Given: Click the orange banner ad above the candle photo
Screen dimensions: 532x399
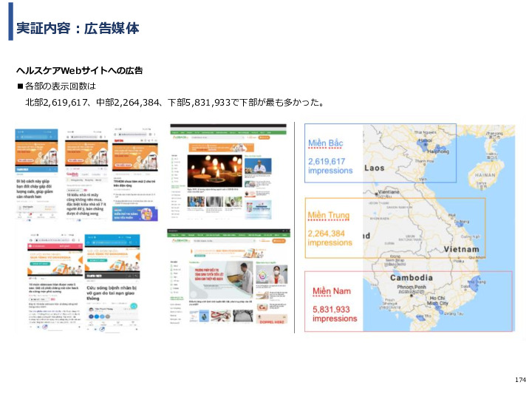Looking at the screenshot, I should pos(221,147).
